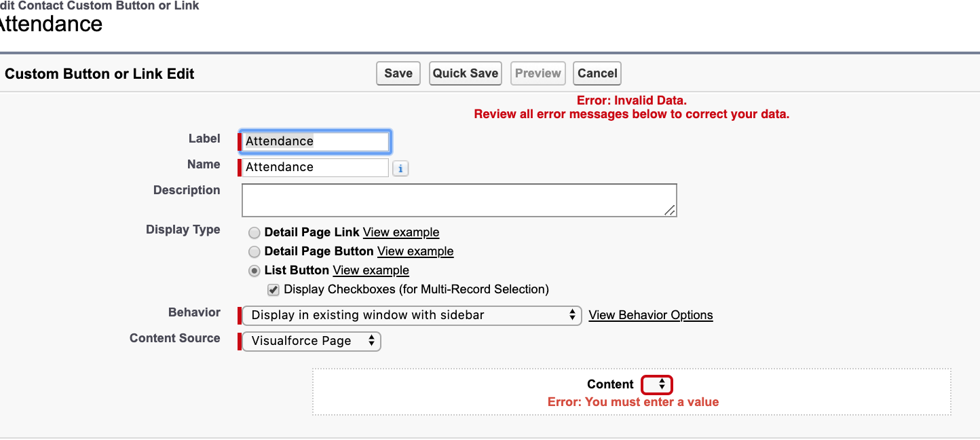
Task: Click the Name field info icon
Action: coord(400,168)
